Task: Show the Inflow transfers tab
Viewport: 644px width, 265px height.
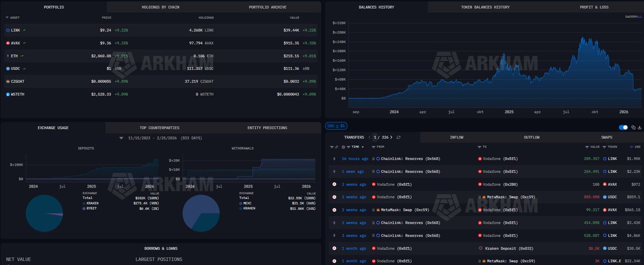Action: pyautogui.click(x=456, y=137)
